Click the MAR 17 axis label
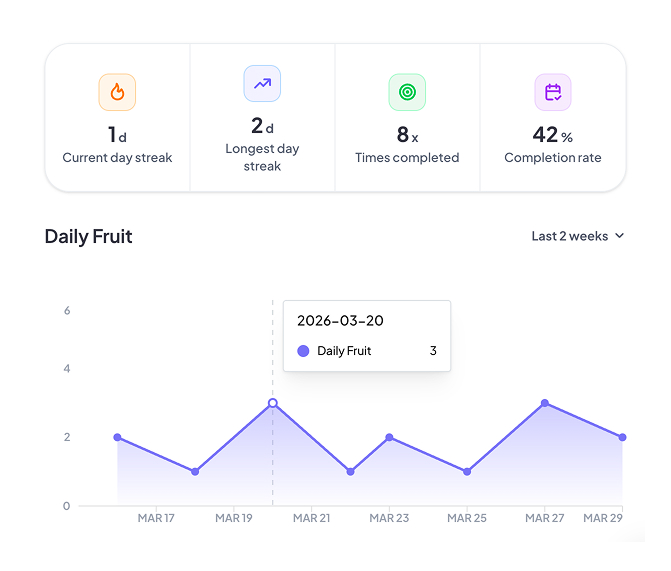671x571 pixels. pyautogui.click(x=156, y=518)
